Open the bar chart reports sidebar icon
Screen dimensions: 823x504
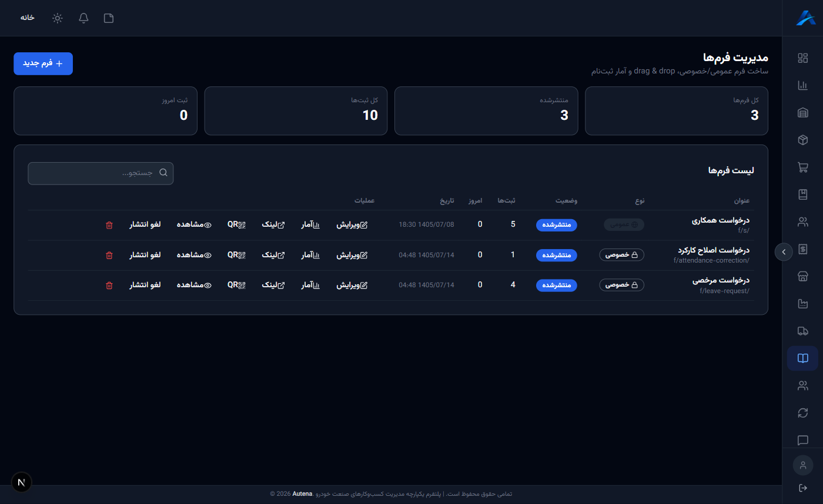pos(802,85)
